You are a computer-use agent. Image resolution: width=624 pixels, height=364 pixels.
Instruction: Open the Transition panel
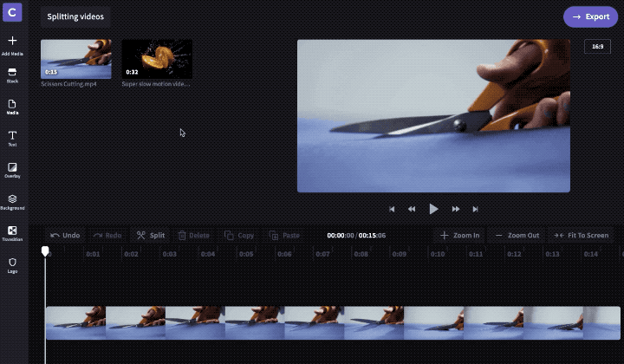pyautogui.click(x=12, y=233)
